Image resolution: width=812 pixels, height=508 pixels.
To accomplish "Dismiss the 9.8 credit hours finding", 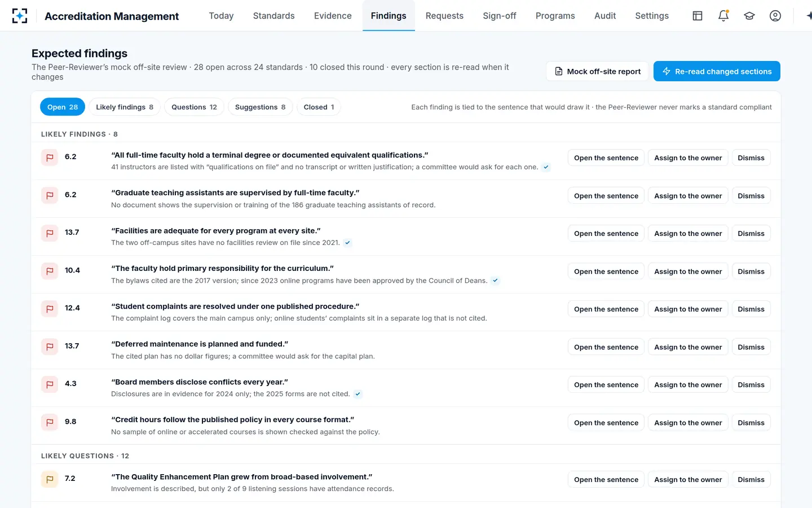I will [751, 423].
